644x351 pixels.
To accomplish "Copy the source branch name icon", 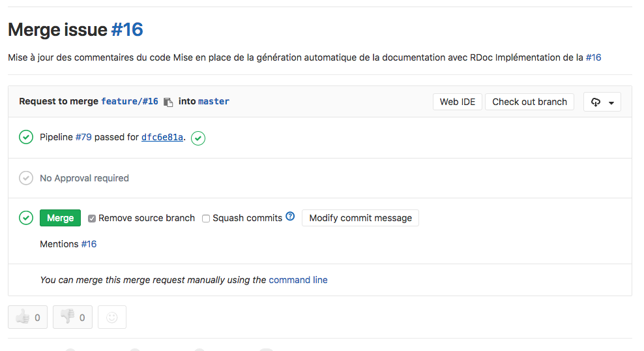I will click(168, 102).
